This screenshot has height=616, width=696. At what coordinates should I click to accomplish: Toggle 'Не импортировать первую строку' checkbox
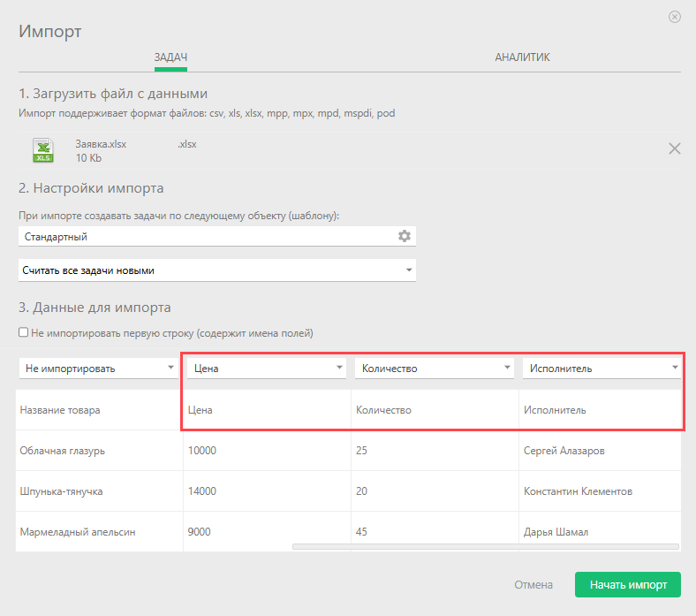[24, 332]
